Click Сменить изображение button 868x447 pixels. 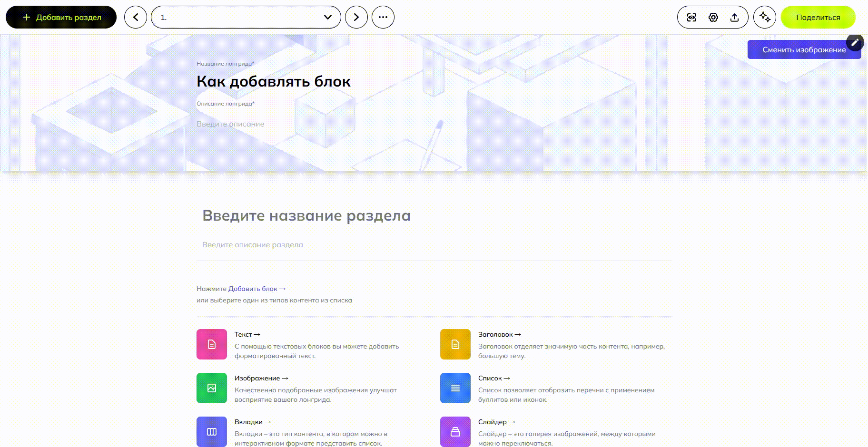[x=804, y=49]
